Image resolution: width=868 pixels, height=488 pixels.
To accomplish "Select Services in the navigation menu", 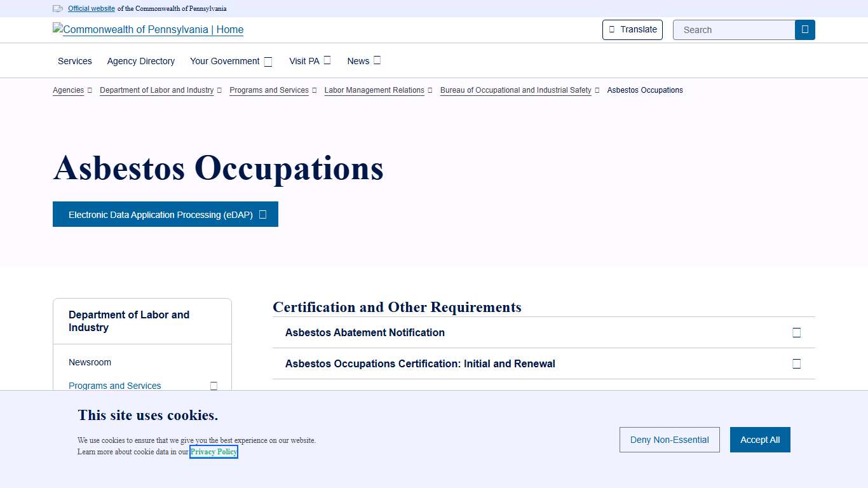I will [74, 61].
